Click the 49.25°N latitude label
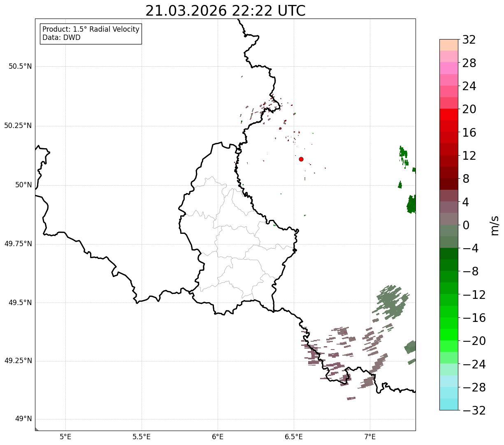 [x=18, y=361]
